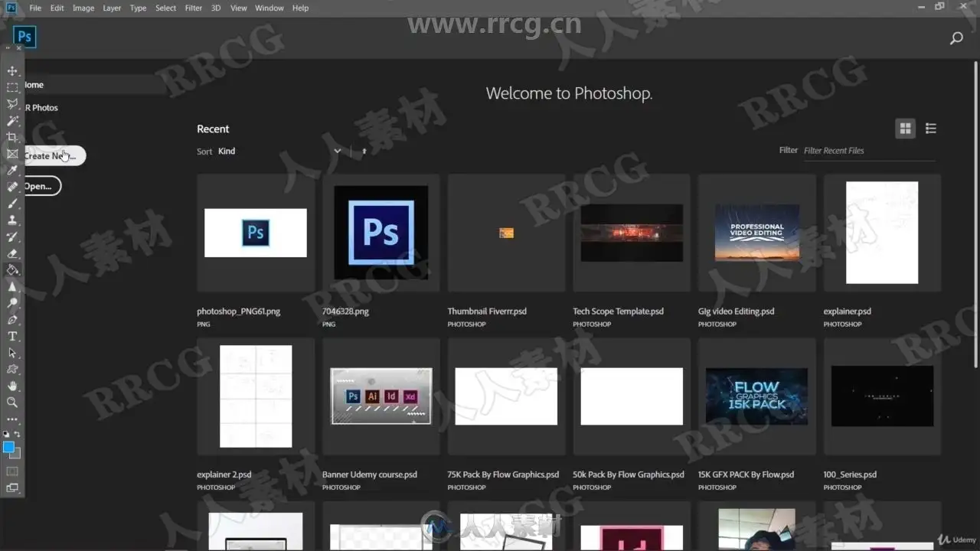Select the Pen tool

[12, 320]
